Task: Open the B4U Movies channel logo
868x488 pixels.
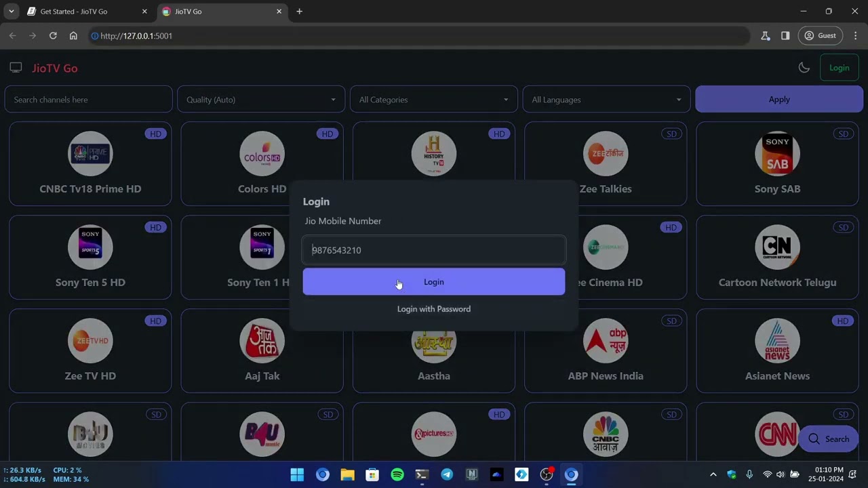Action: coord(90,434)
